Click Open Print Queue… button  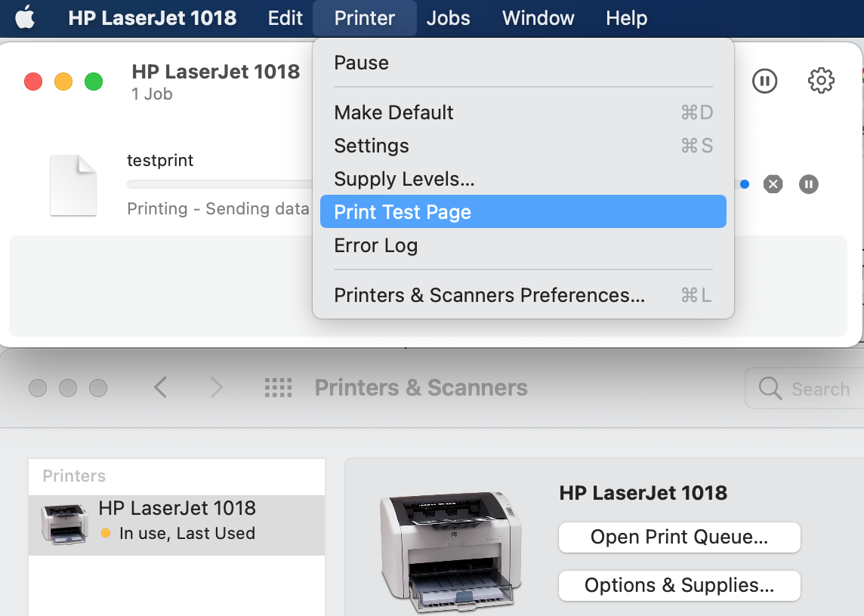679,537
